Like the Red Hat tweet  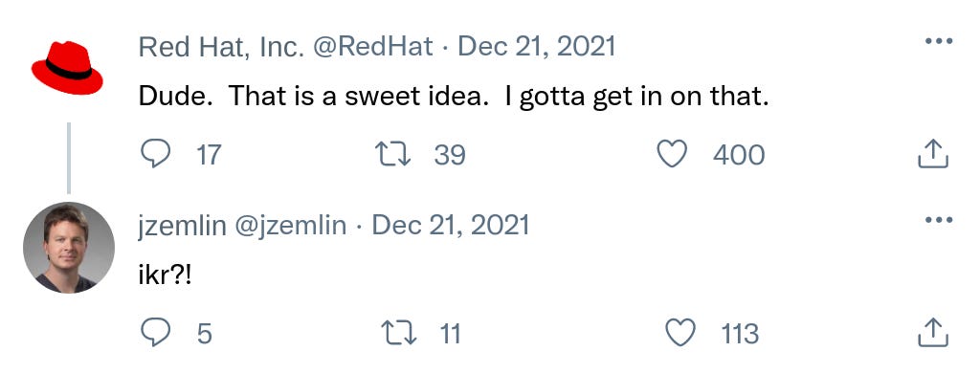click(673, 154)
